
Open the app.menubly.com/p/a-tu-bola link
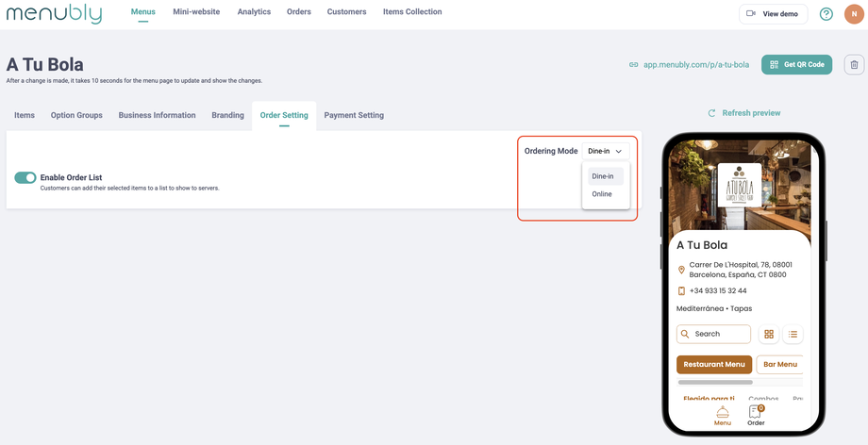pyautogui.click(x=695, y=65)
